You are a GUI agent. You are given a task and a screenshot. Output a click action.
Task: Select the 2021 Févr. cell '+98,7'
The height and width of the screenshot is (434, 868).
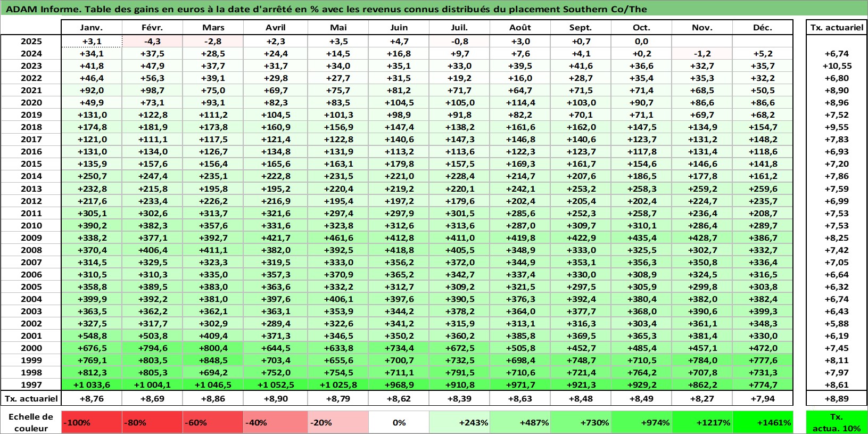tap(152, 90)
